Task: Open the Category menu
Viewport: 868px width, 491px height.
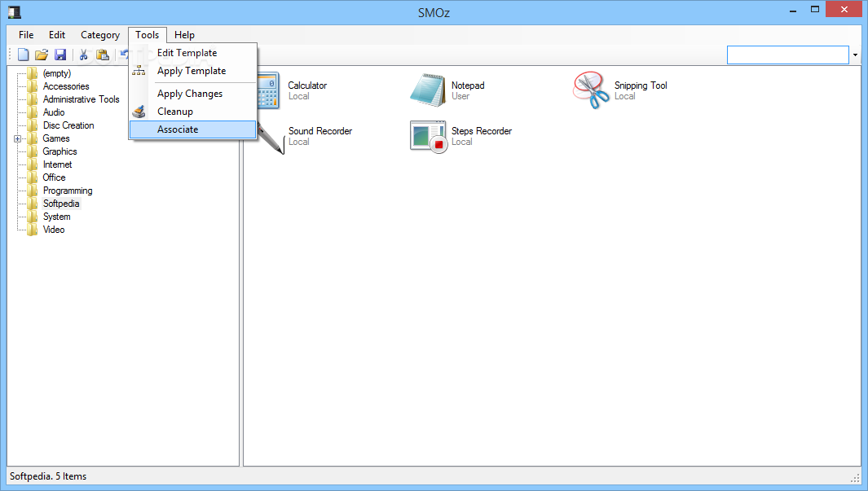Action: click(100, 35)
